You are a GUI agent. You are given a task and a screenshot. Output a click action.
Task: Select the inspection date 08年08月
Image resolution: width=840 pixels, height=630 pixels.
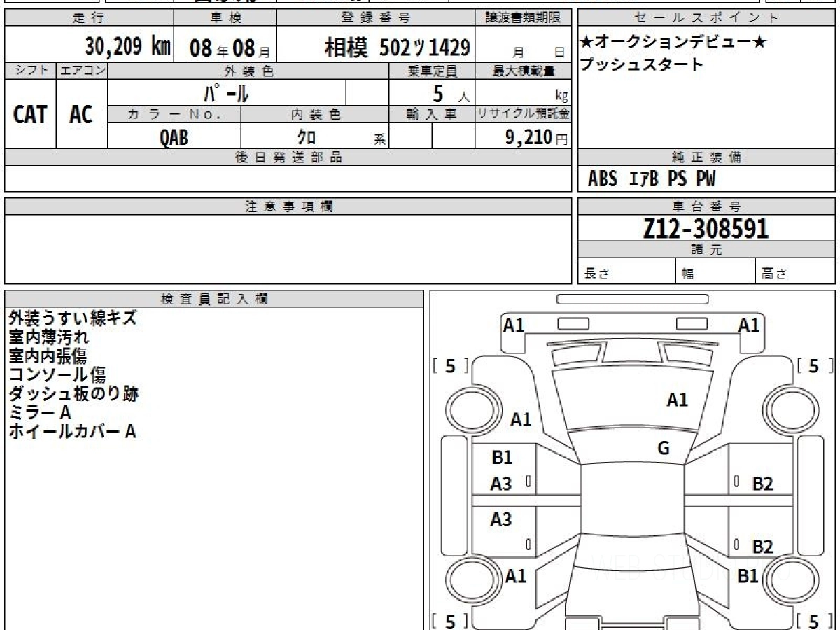tap(230, 48)
